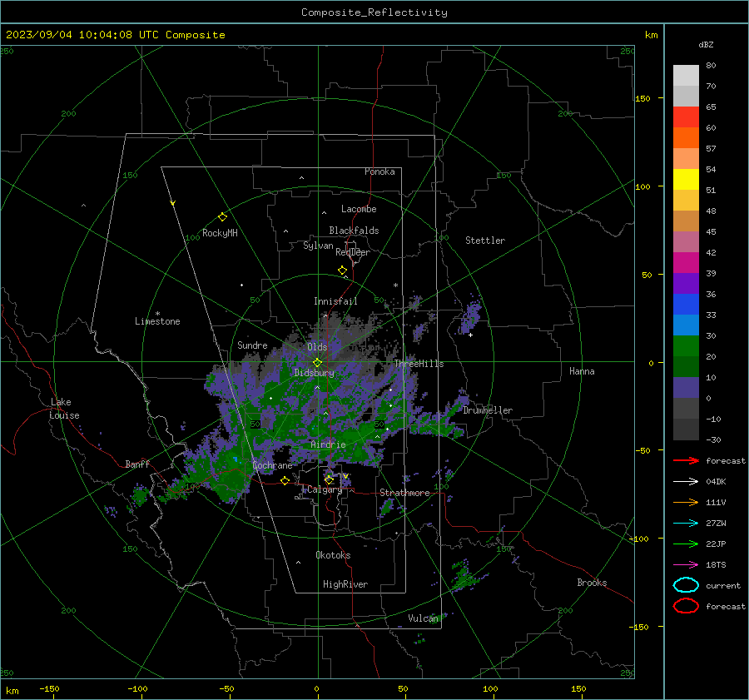Click the Drumheller town label
Viewport: 749px width, 700px height.
[488, 410]
